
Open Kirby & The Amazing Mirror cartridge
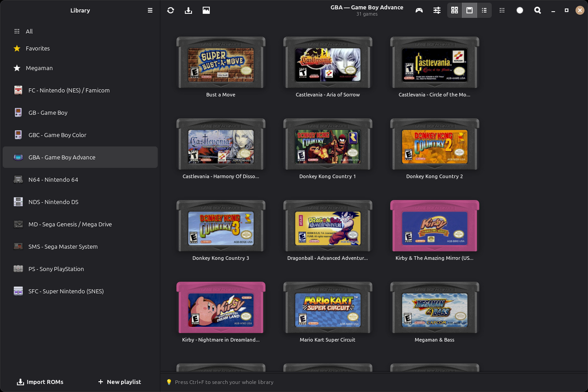(x=435, y=226)
